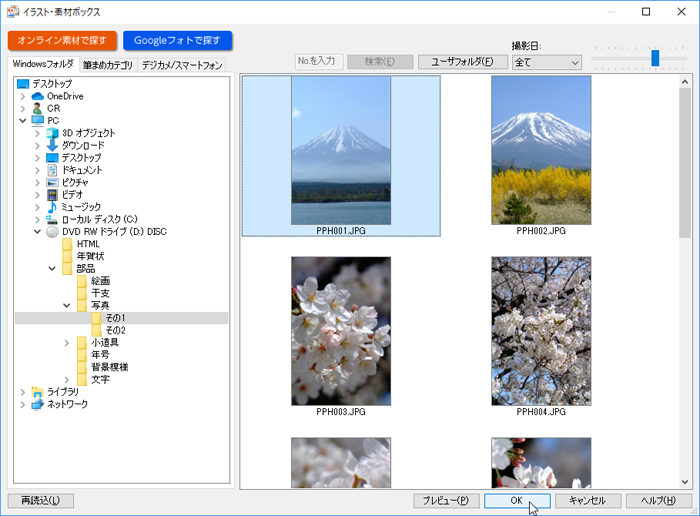Image resolution: width=700 pixels, height=516 pixels.
Task: Switch to the デジカメ/スマートフォン tab
Action: click(181, 65)
